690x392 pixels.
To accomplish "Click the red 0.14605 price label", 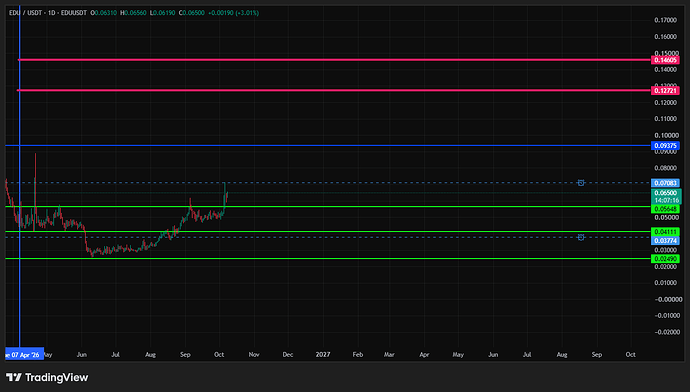I will coord(665,60).
